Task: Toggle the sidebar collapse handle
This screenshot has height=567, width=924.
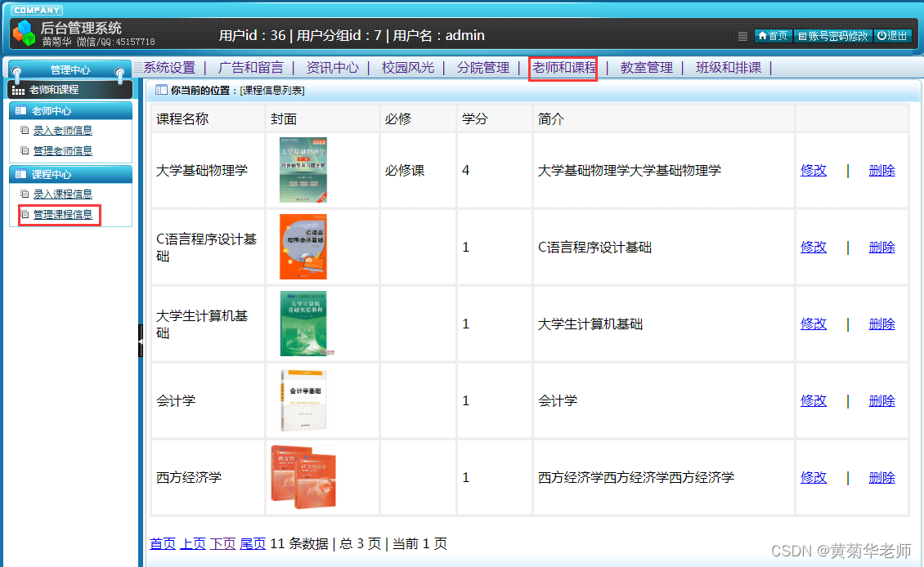Action: click(x=141, y=341)
